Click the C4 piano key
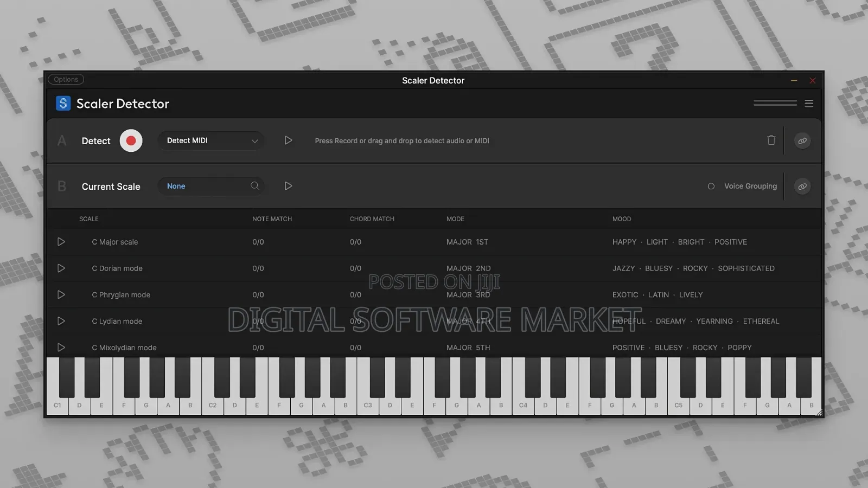Image resolution: width=868 pixels, height=488 pixels. pyautogui.click(x=523, y=406)
